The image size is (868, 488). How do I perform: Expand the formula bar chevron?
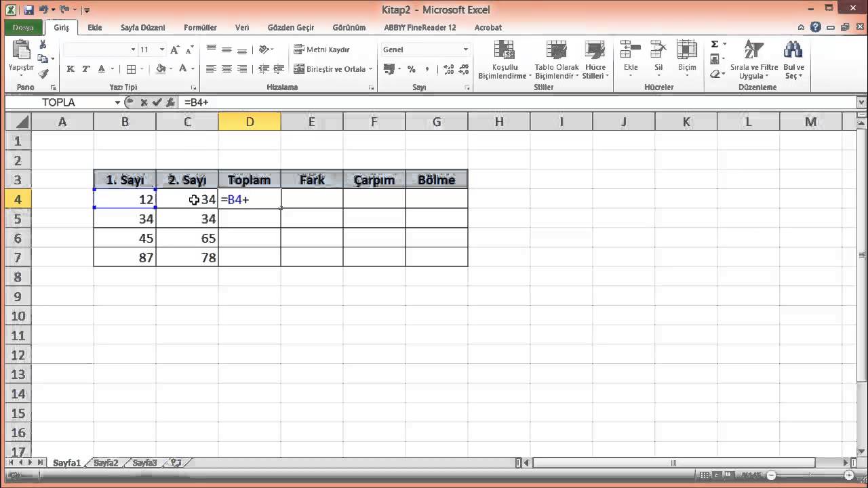[861, 102]
